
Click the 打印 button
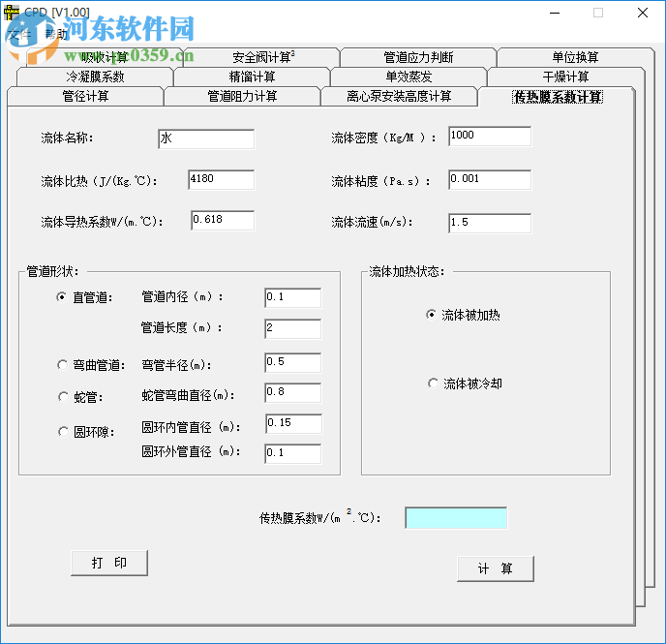click(109, 563)
